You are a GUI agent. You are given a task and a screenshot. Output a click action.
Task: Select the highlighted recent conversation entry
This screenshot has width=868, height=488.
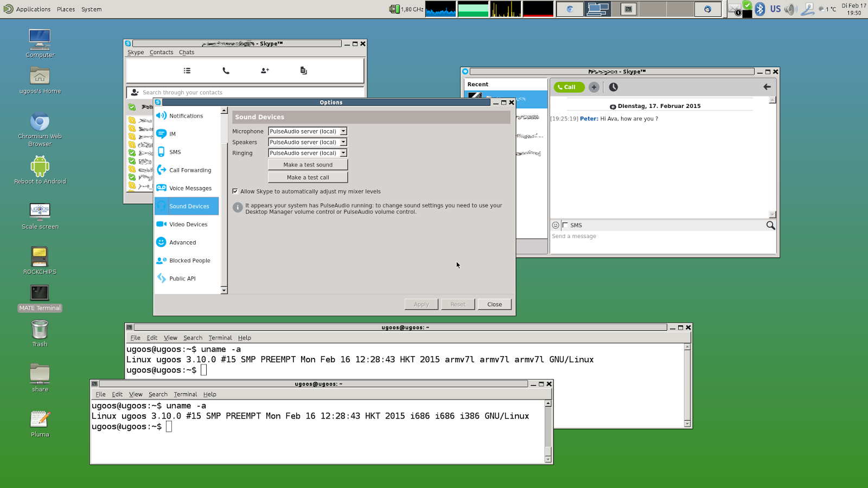[x=506, y=99]
